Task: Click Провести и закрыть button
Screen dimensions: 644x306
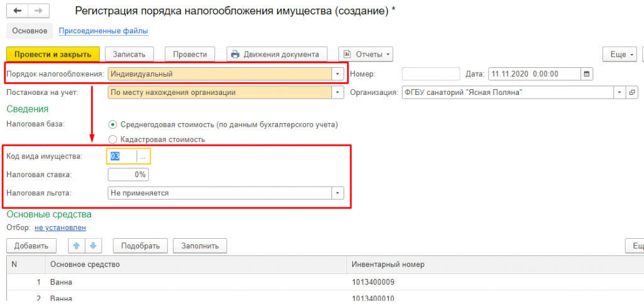Action: click(53, 55)
